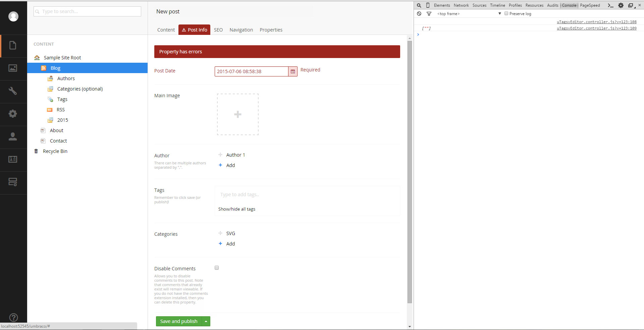This screenshot has height=330, width=644.
Task: Click Add under Author
Action: point(230,165)
